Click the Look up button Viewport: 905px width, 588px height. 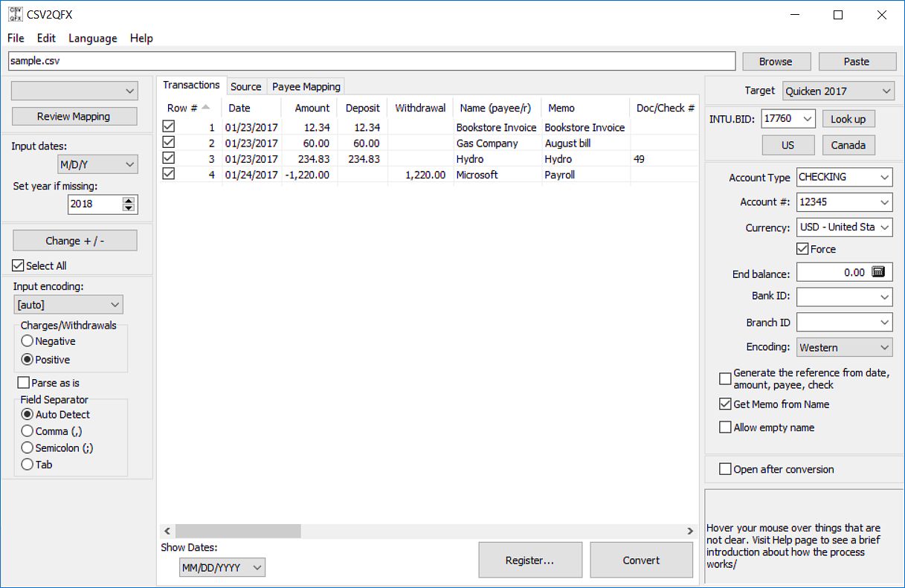(848, 119)
